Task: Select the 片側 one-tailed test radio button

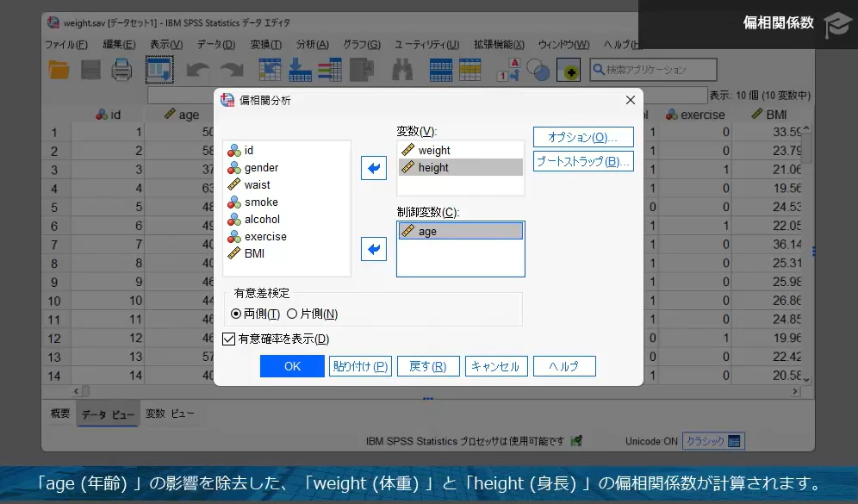Action: click(293, 313)
